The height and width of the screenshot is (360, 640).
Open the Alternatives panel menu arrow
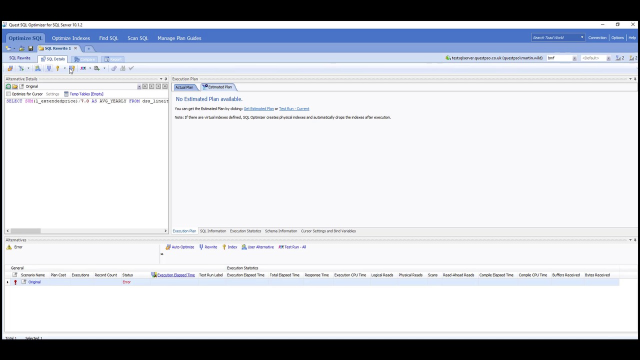click(x=630, y=240)
